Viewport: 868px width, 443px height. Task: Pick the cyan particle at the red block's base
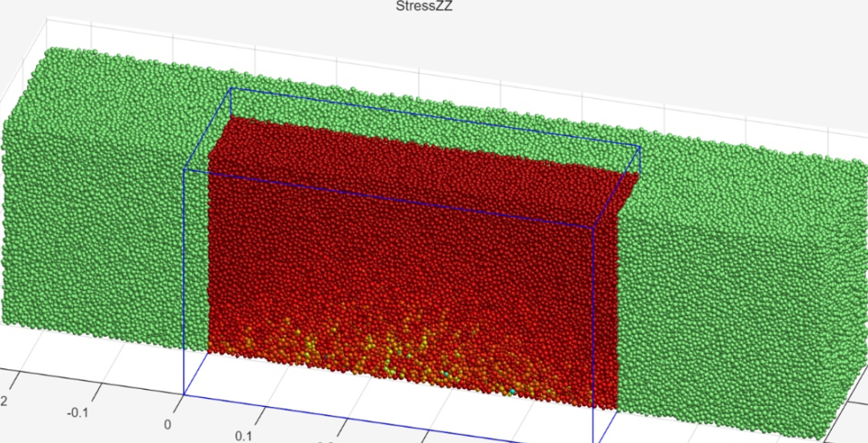[x=512, y=392]
